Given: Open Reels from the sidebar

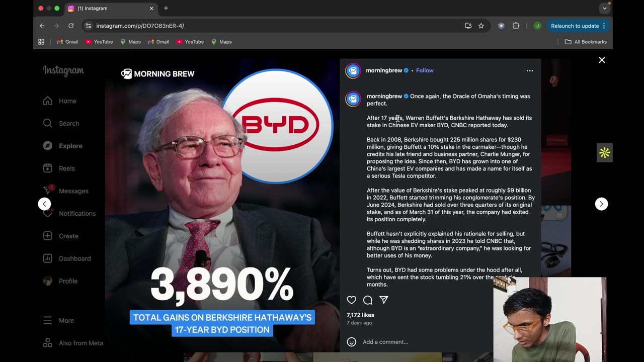Looking at the screenshot, I should tap(59, 168).
